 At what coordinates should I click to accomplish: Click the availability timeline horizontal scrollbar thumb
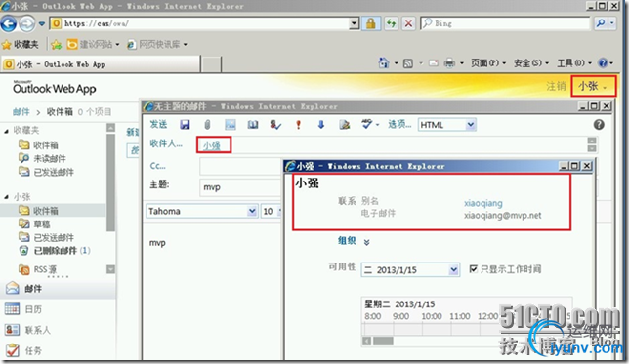(383, 342)
